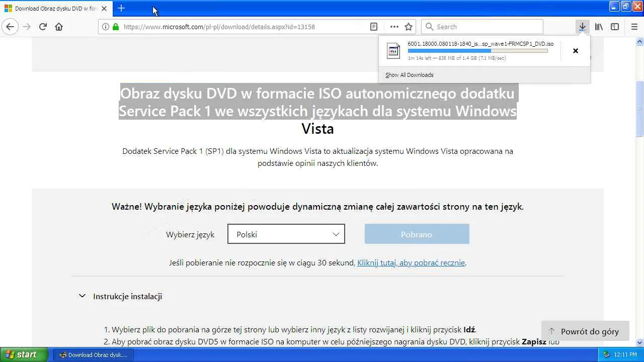Open the Polski language dropdown
The width and height of the screenshot is (644, 362).
[286, 234]
